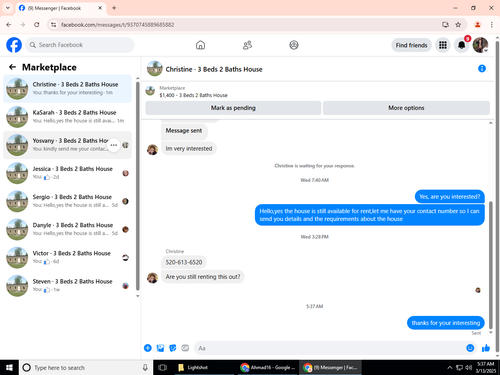The height and width of the screenshot is (375, 500).
Task: Open Yosvany's conversation in the list
Action: (68, 145)
